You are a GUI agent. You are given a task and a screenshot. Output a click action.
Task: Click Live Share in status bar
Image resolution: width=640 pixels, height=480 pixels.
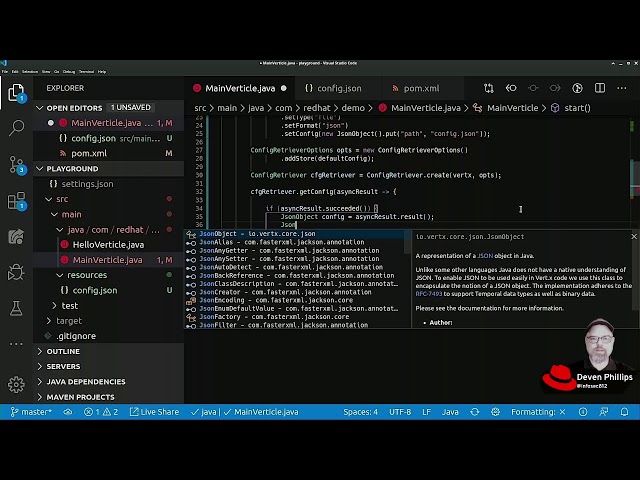154,412
